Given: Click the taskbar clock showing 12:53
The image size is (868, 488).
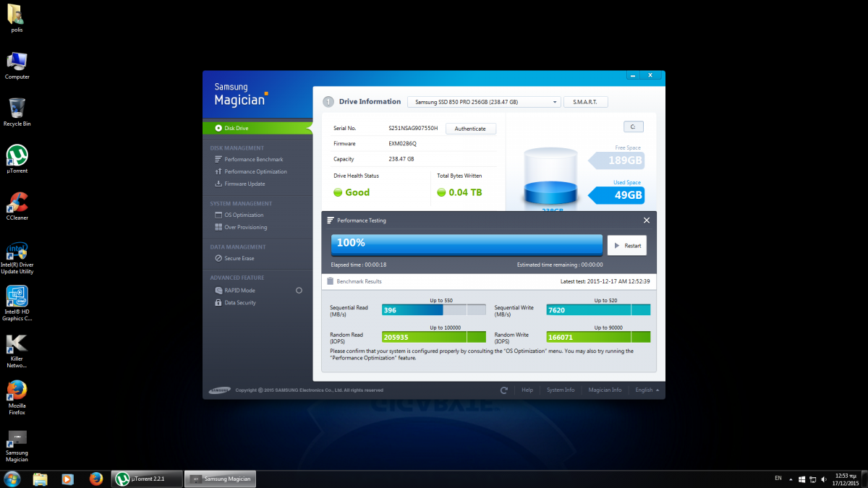Looking at the screenshot, I should pos(845,479).
